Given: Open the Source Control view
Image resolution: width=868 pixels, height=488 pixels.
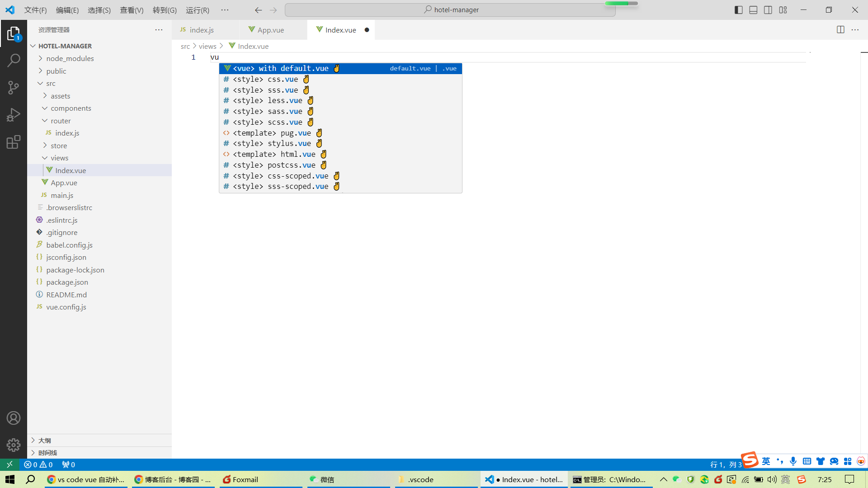Looking at the screenshot, I should (14, 87).
